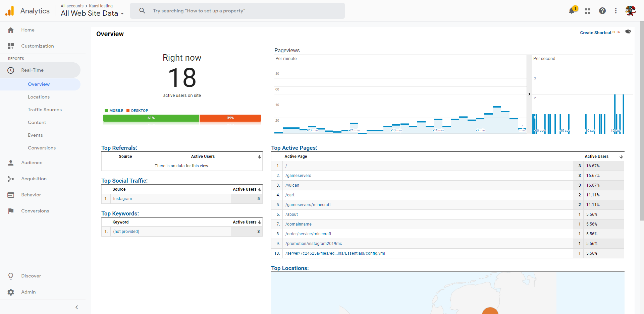Screen dimensions: 644x314
Task: Open Admin gear settings
Action: [11, 292]
